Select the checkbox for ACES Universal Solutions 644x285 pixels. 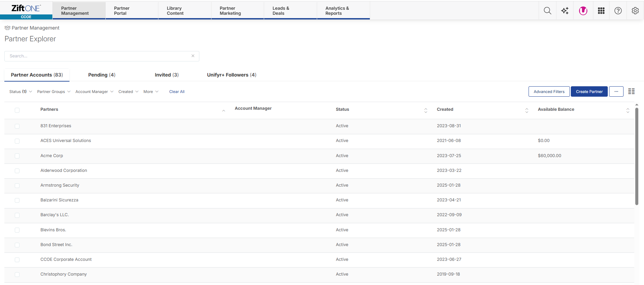point(17,141)
